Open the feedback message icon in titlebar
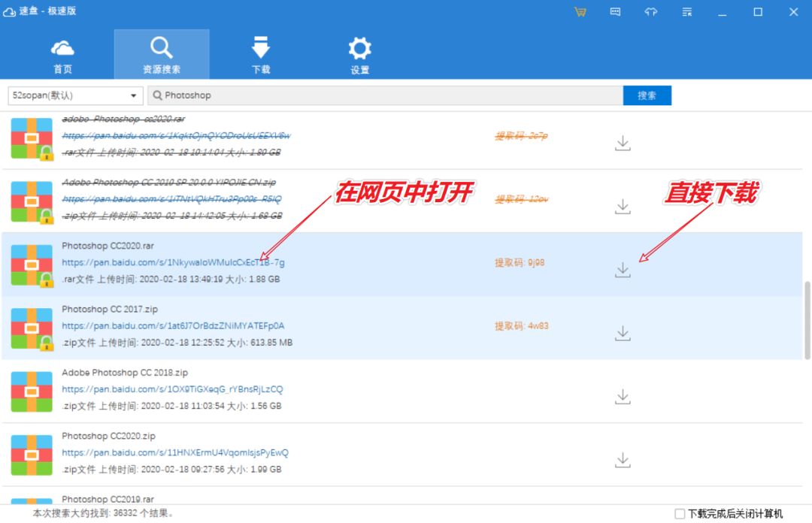This screenshot has width=812, height=523. [615, 12]
